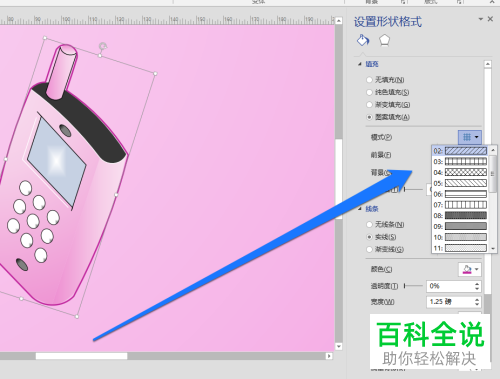Choose pattern 07 vertical lines
The image size is (500, 379).
[x=460, y=205]
